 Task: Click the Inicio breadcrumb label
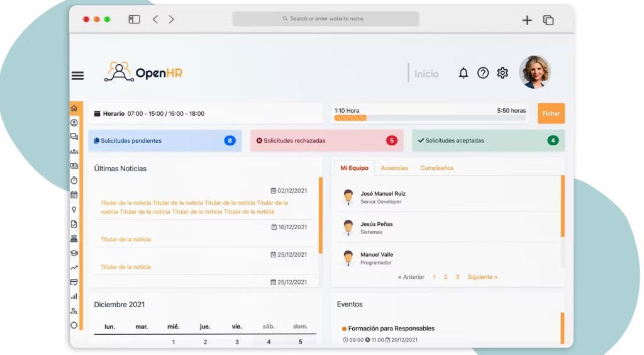tap(426, 74)
